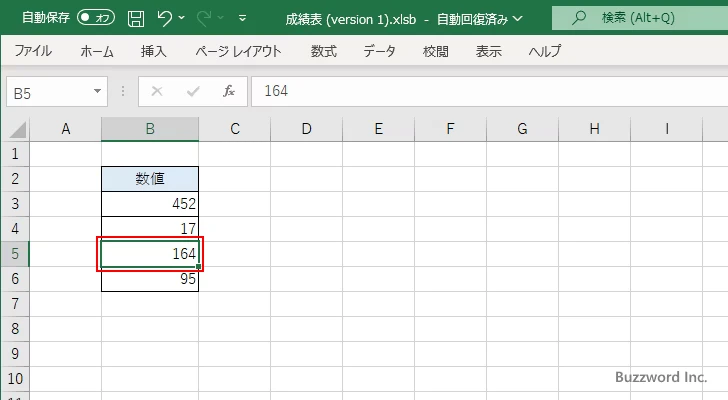
Task: Click the Undo arrow icon
Action: (x=164, y=18)
